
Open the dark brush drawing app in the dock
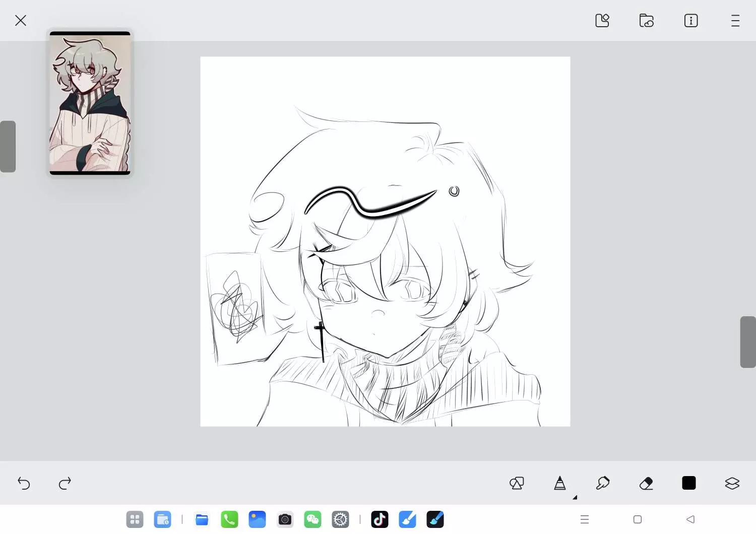(435, 519)
